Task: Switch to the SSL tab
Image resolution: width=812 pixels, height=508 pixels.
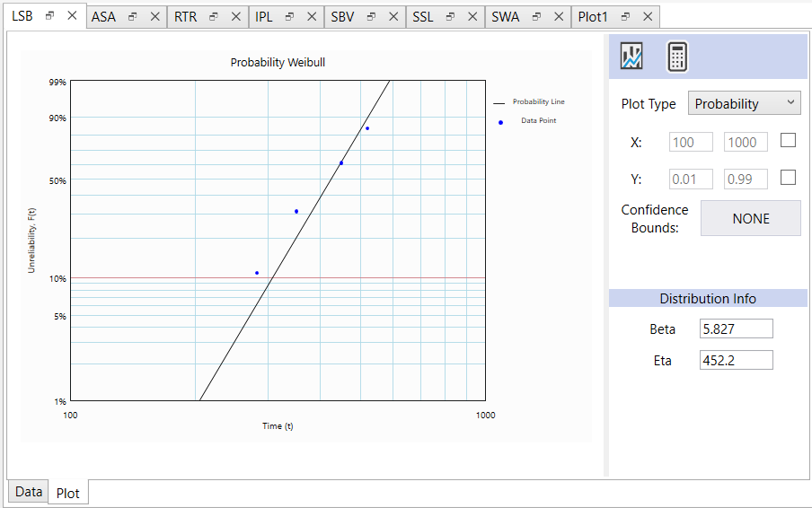Action: [422, 16]
